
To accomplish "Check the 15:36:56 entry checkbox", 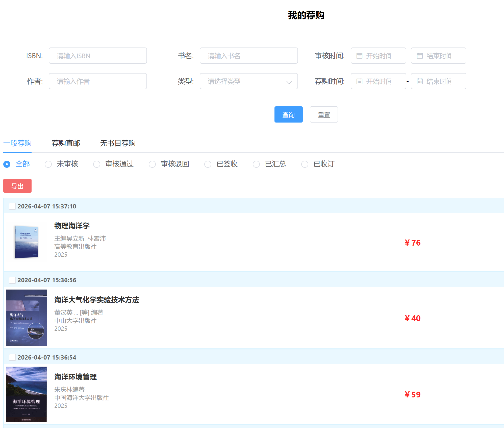I will (12, 280).
